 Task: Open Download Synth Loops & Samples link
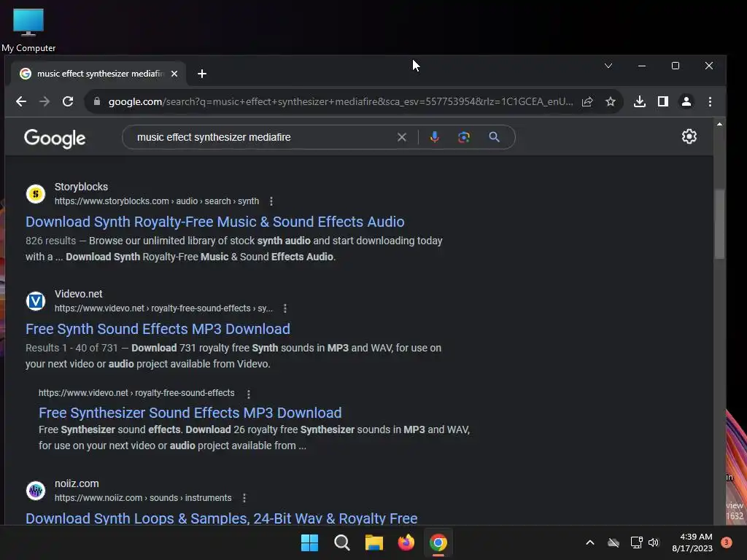[x=222, y=518]
